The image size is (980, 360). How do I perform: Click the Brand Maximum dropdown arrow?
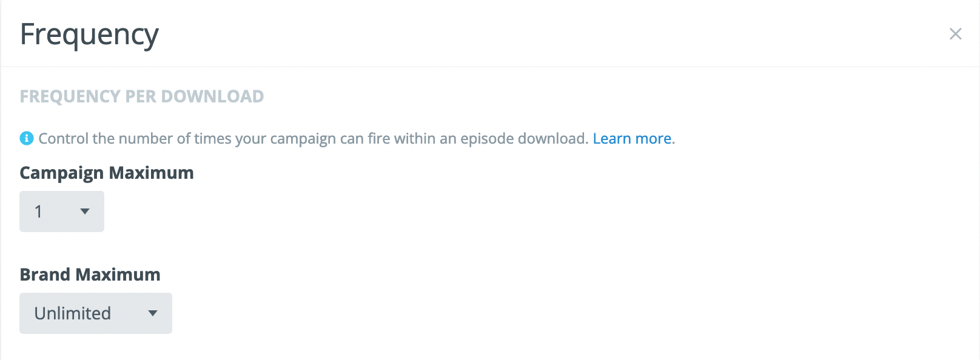pos(153,313)
